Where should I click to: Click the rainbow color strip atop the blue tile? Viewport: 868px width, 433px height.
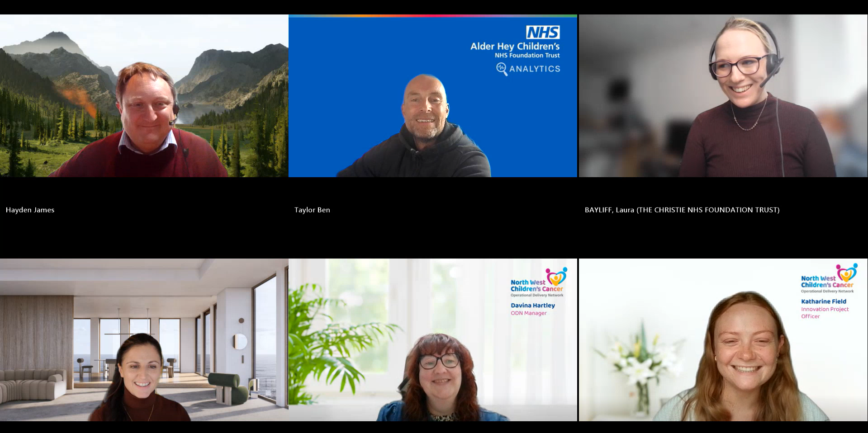(432, 16)
